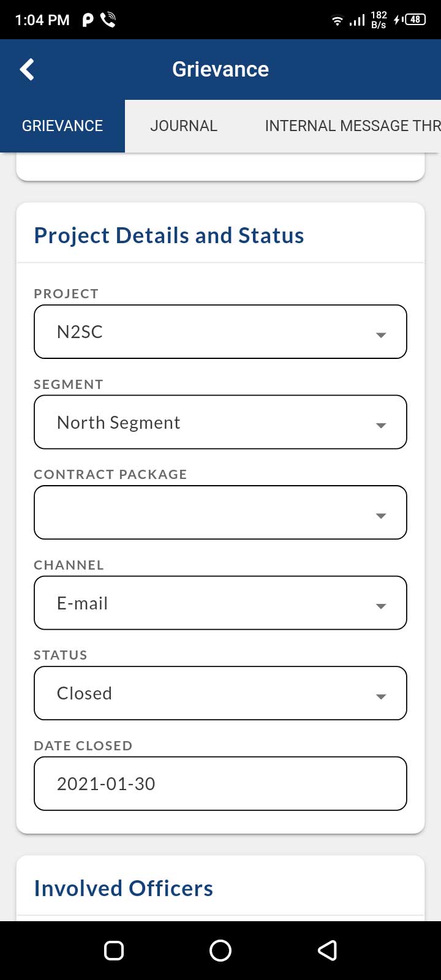Tap the back arrow in Grievance header
The image size is (441, 980).
(x=27, y=69)
